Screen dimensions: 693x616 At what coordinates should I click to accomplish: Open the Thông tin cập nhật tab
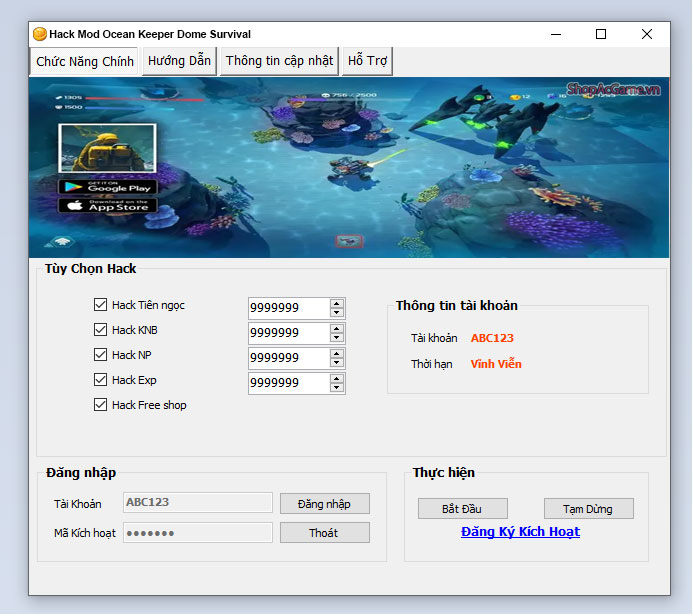click(279, 61)
